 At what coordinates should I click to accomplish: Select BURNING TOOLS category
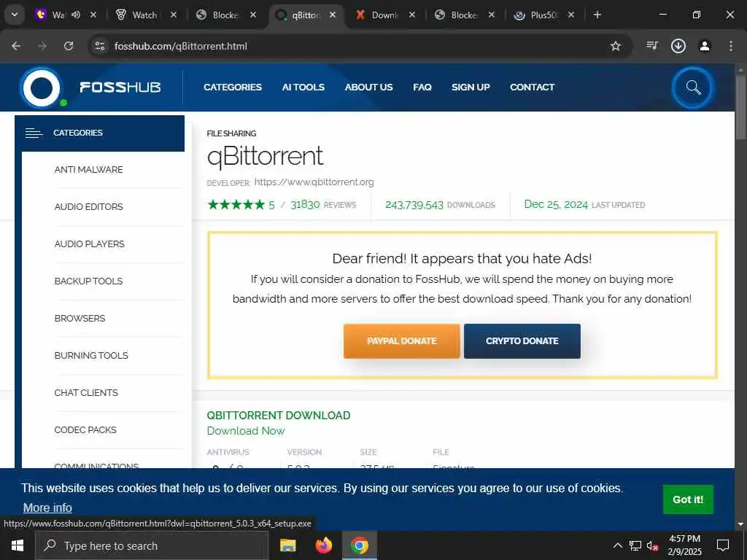tap(91, 355)
